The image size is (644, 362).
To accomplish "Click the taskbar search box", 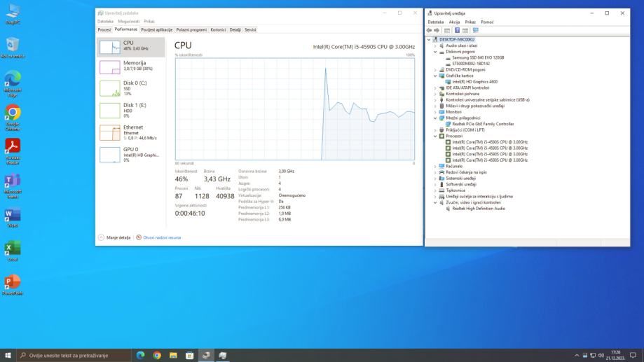I will [74, 356].
